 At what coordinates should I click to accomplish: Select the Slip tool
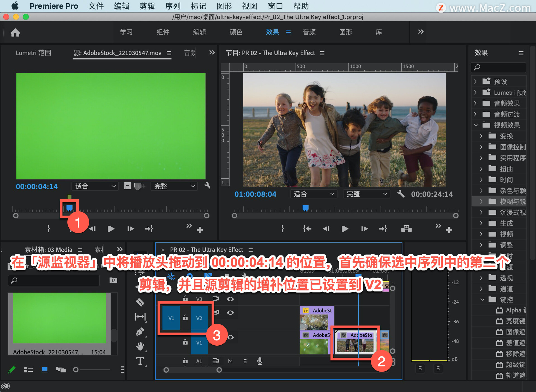[x=140, y=317]
